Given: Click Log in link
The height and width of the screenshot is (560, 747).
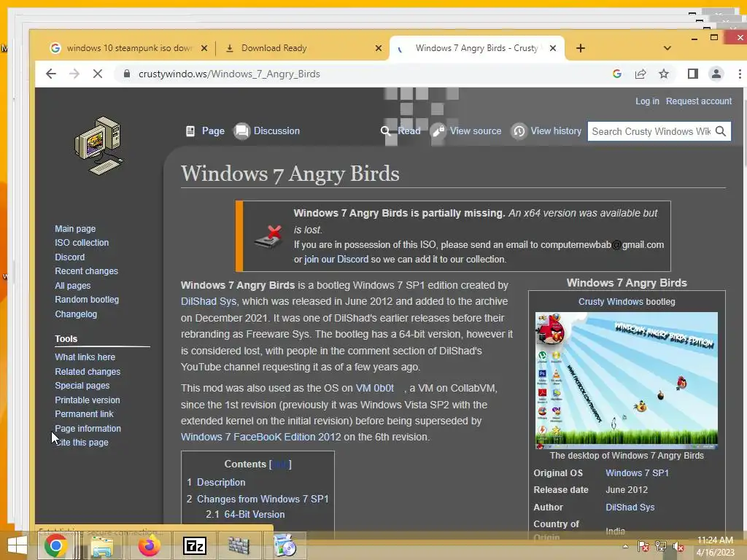Looking at the screenshot, I should tap(647, 101).
